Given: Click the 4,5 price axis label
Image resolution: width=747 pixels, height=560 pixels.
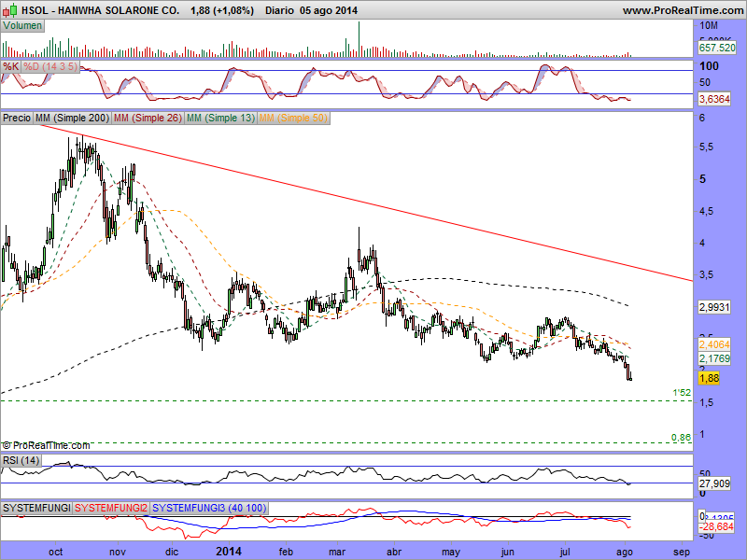Looking at the screenshot, I should click(x=706, y=211).
